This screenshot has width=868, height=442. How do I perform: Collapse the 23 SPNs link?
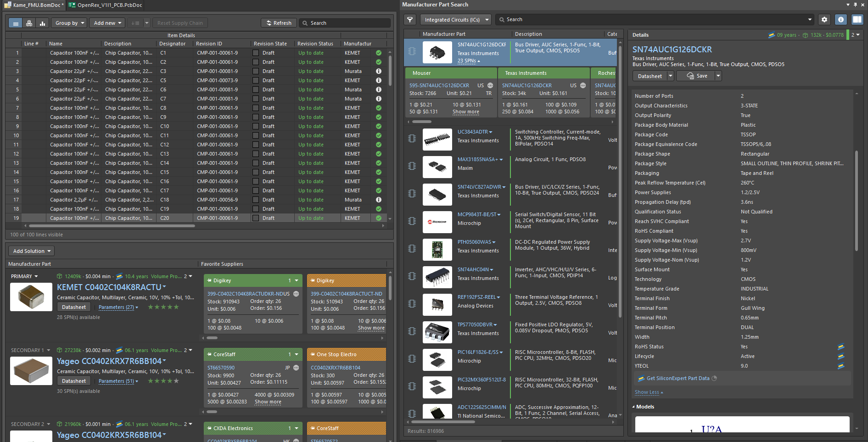tap(469, 61)
